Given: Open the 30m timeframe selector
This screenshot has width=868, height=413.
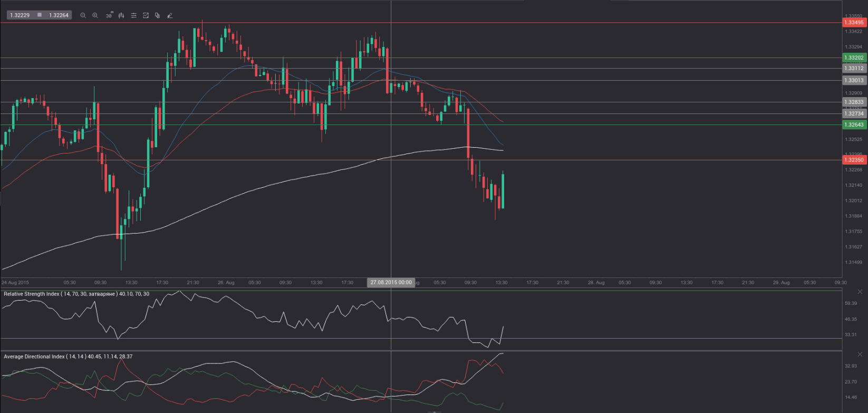Looking at the screenshot, I should click(x=109, y=15).
